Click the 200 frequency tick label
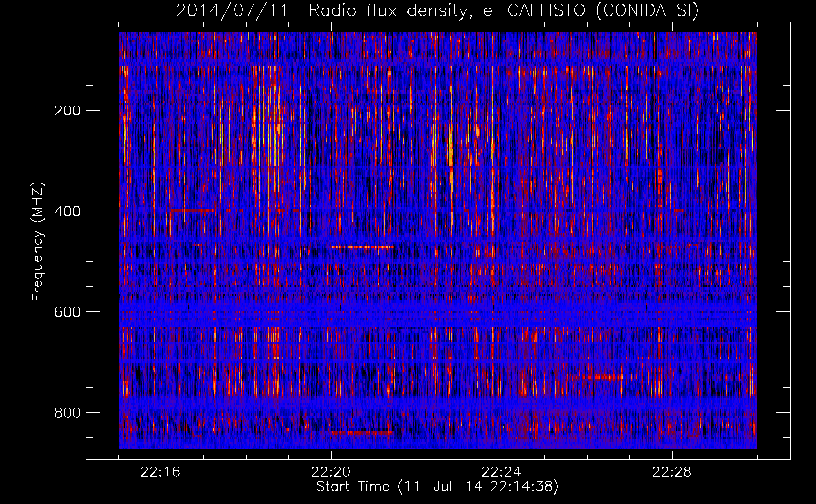The image size is (816, 504). (x=67, y=111)
